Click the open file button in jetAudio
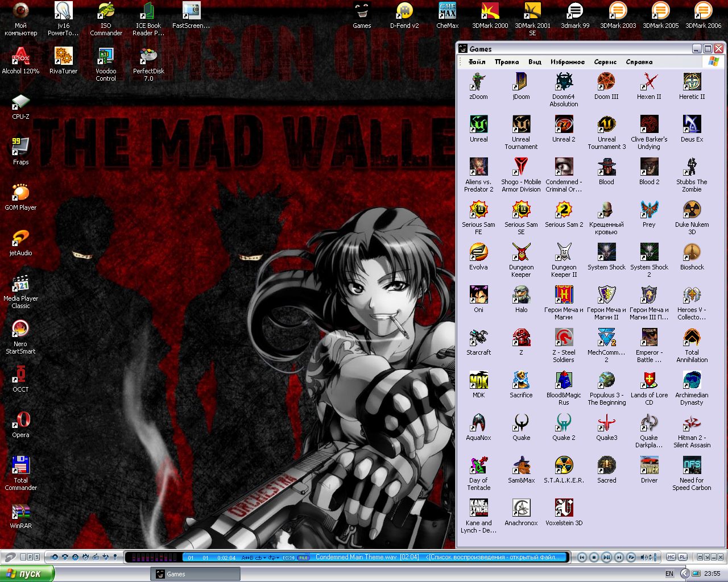 click(631, 558)
